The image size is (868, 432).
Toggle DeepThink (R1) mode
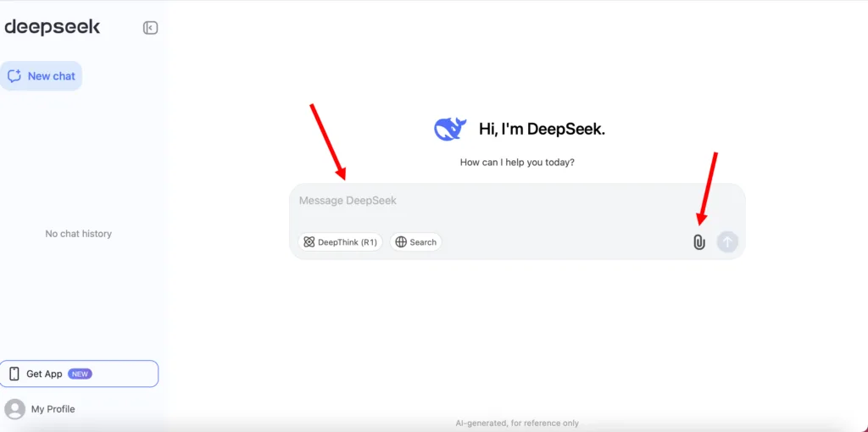(340, 242)
